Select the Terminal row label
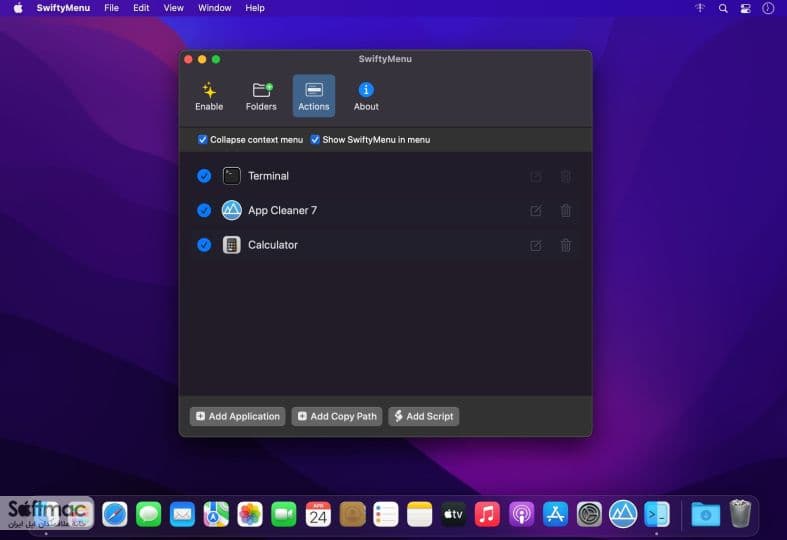 [269, 176]
